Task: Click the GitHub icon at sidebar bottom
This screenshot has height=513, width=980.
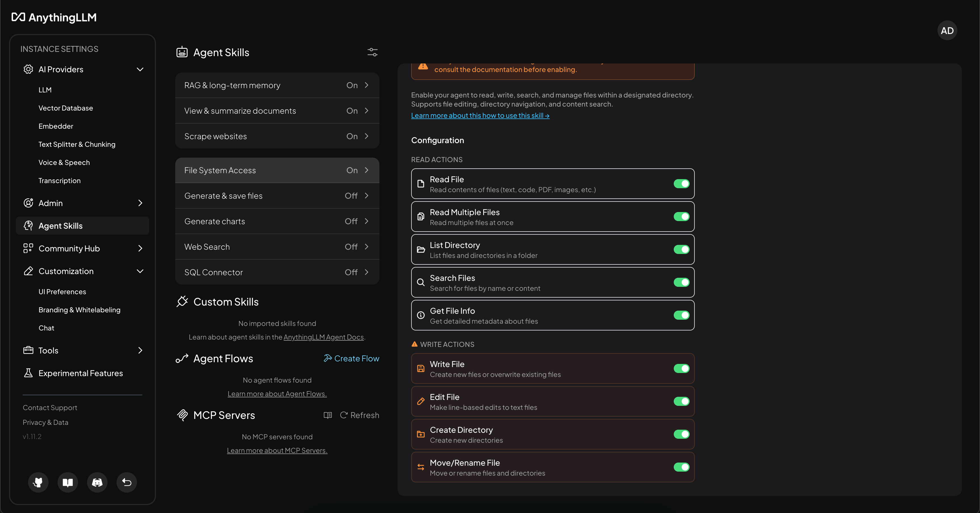Action: 38,482
